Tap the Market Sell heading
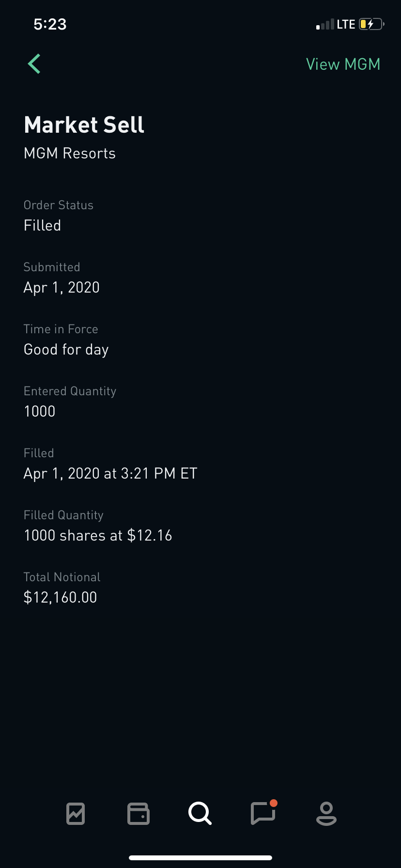This screenshot has width=401, height=868. (x=84, y=125)
